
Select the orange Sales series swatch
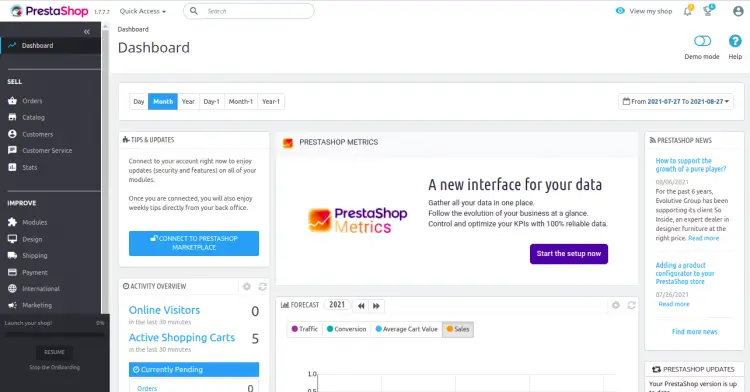point(450,329)
